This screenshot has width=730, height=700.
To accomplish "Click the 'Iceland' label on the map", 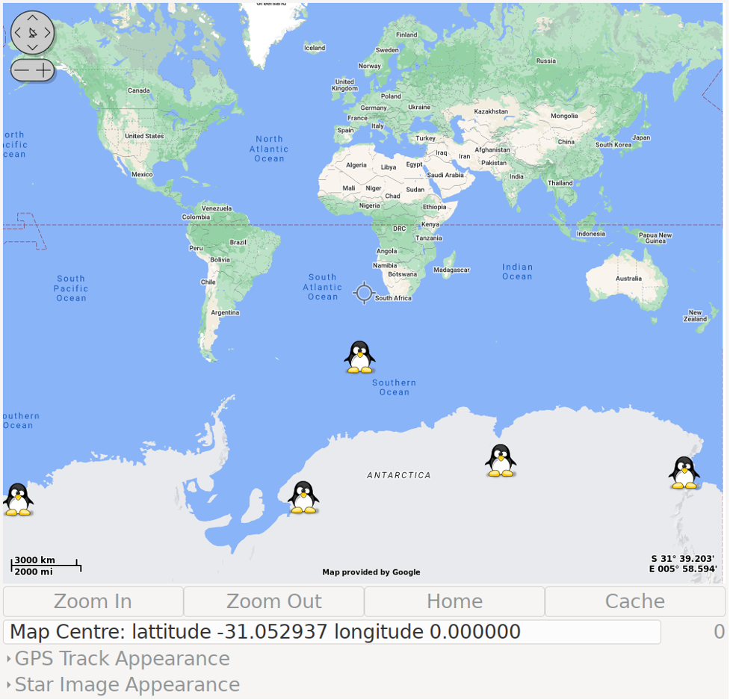I will click(315, 48).
